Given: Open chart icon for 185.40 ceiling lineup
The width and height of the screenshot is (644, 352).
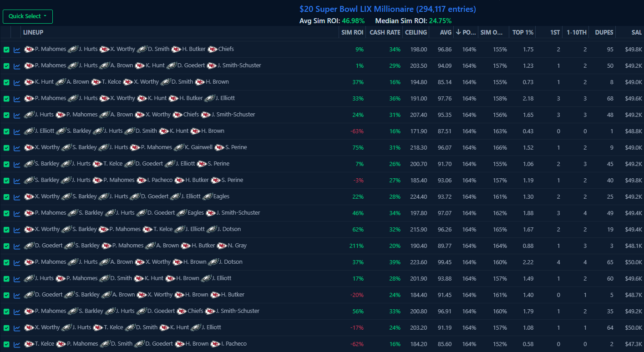Looking at the screenshot, I should [x=17, y=181].
